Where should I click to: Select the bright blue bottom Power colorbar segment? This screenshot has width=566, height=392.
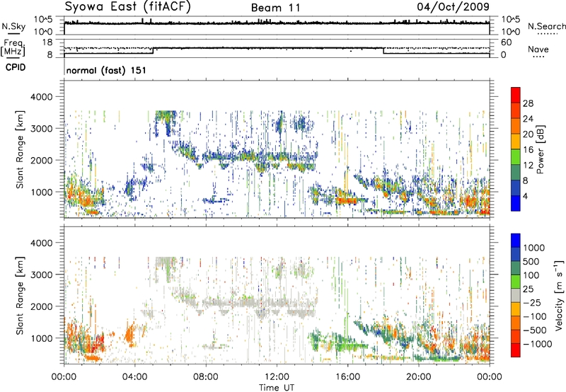tap(516, 204)
